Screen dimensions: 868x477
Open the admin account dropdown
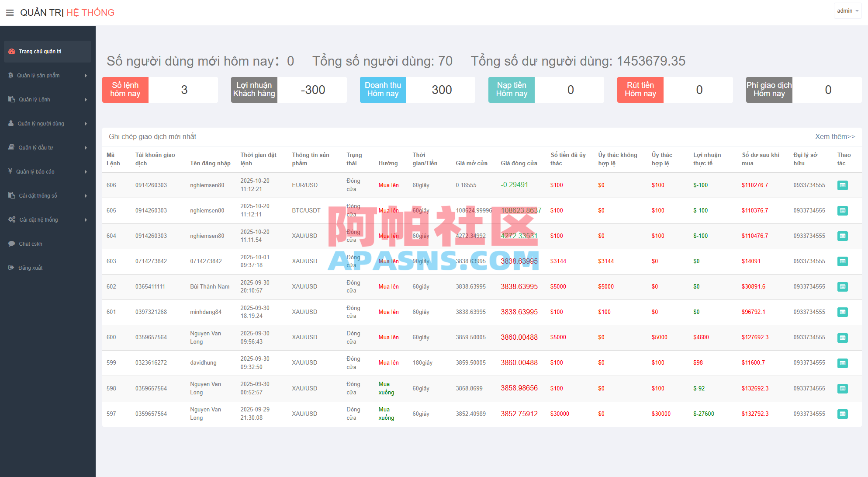847,10
